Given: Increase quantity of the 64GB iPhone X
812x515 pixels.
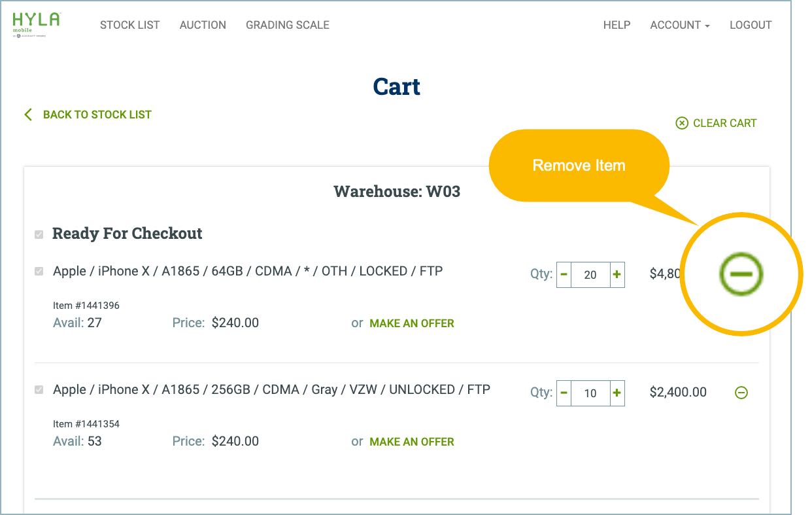Looking at the screenshot, I should pos(617,274).
